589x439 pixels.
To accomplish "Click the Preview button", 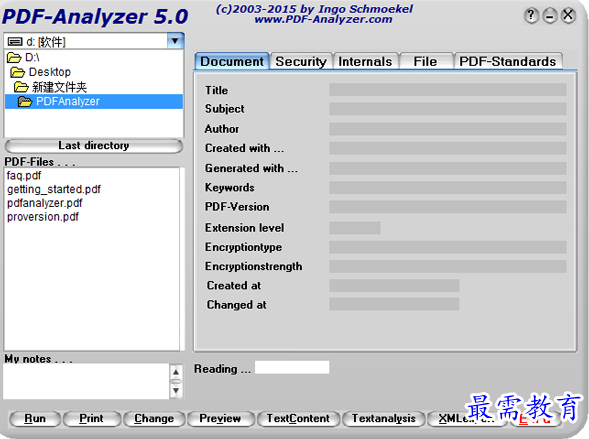I will coord(220,419).
